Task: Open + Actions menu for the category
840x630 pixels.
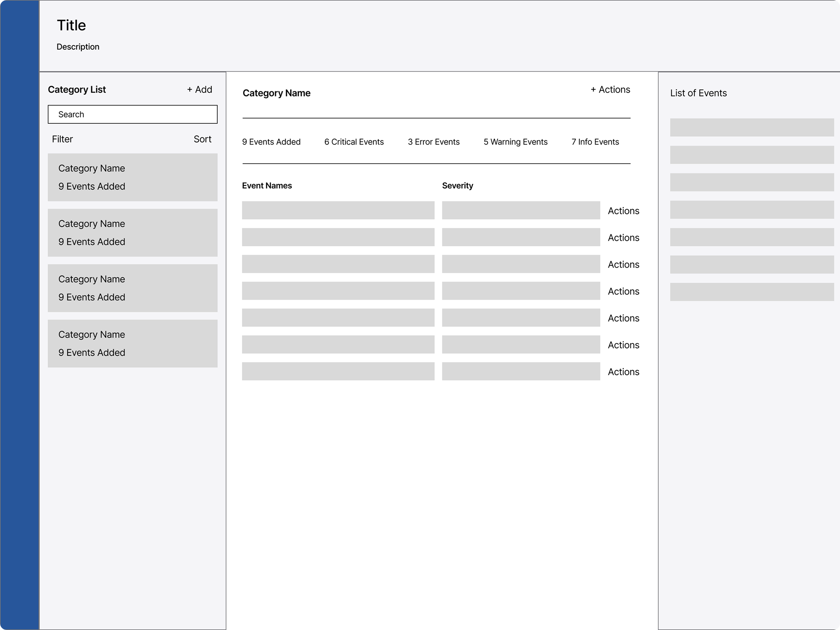Action: pyautogui.click(x=610, y=90)
